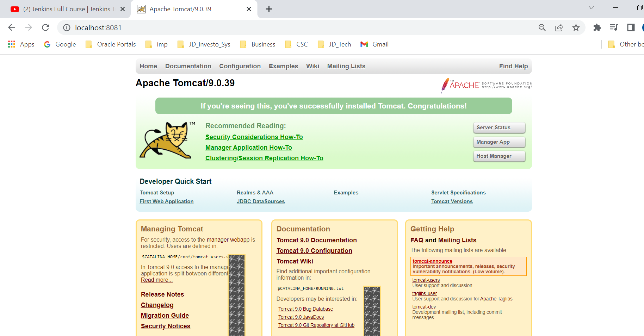
Task: Open Home in Tomcat navigation bar
Action: tap(148, 66)
